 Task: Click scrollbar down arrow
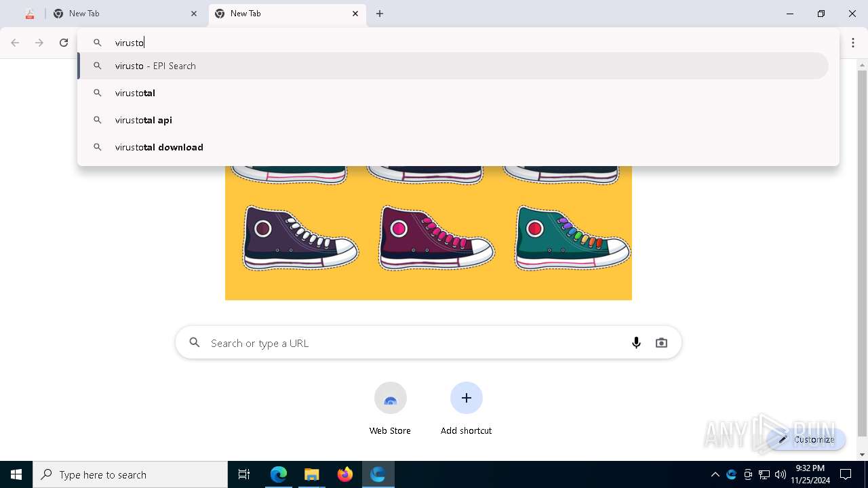(x=863, y=455)
